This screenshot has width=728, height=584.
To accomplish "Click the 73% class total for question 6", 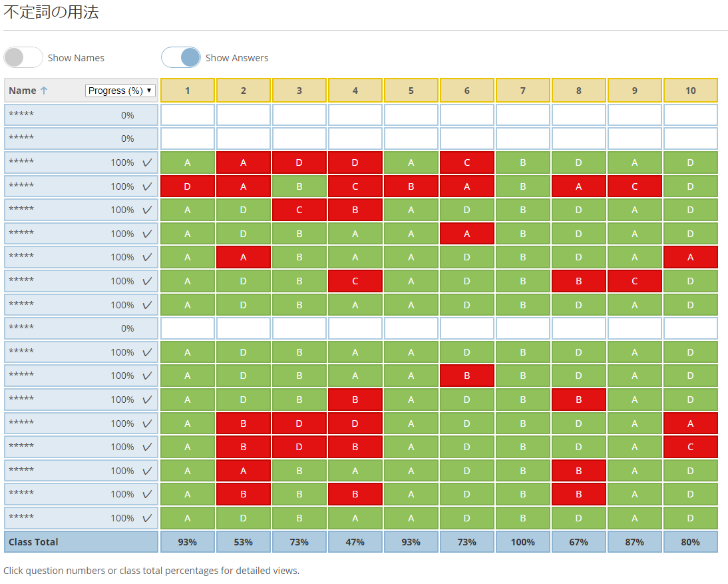I will click(467, 542).
